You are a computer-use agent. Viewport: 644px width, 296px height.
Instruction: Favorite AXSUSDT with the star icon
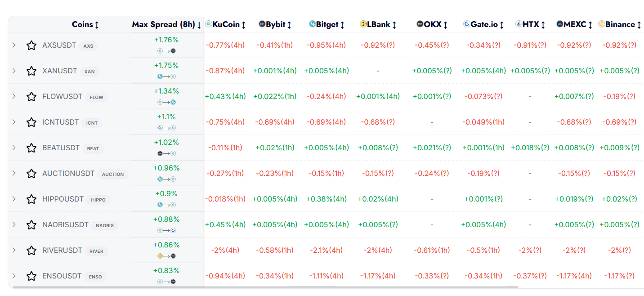31,45
